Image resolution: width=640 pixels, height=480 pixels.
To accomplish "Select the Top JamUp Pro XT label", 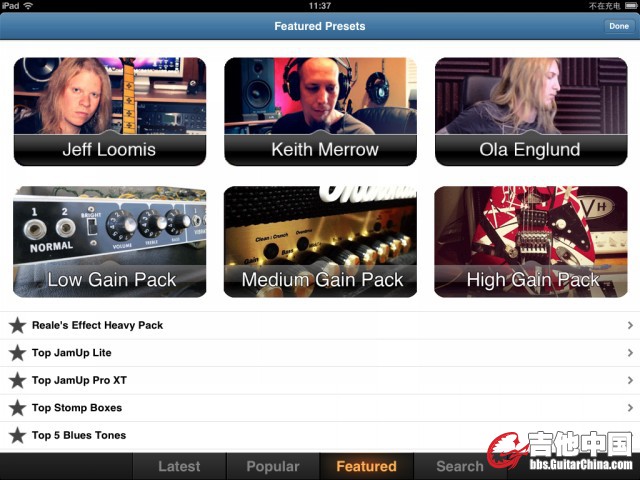I will click(79, 380).
